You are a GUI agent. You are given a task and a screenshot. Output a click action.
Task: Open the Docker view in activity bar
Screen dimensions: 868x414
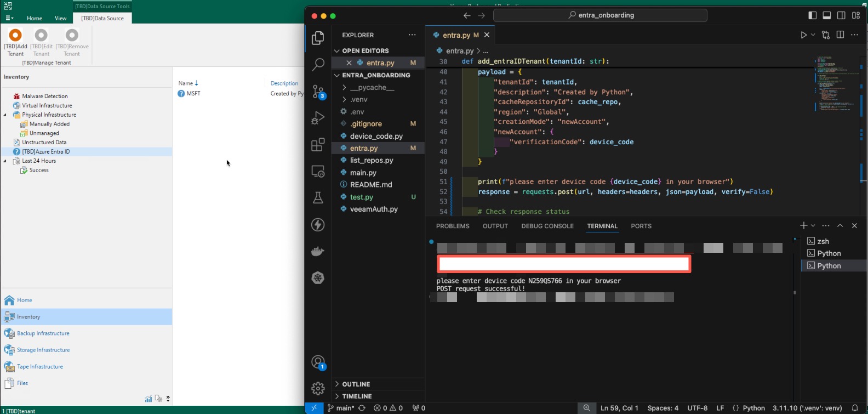click(x=318, y=251)
